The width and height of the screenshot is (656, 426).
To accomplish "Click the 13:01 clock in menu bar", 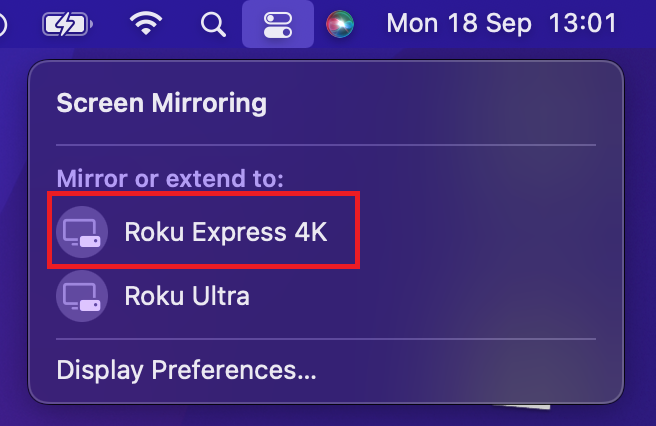I will tap(583, 23).
